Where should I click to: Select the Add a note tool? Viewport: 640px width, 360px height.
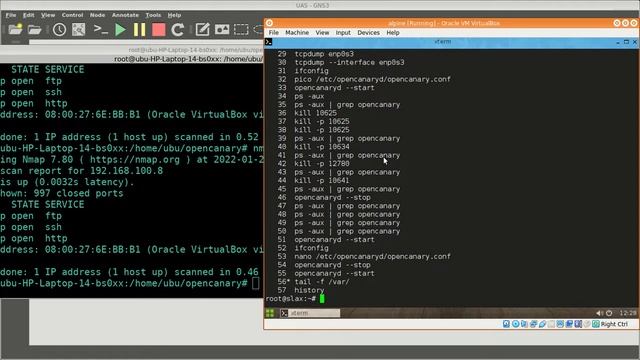pyautogui.click(x=202, y=29)
